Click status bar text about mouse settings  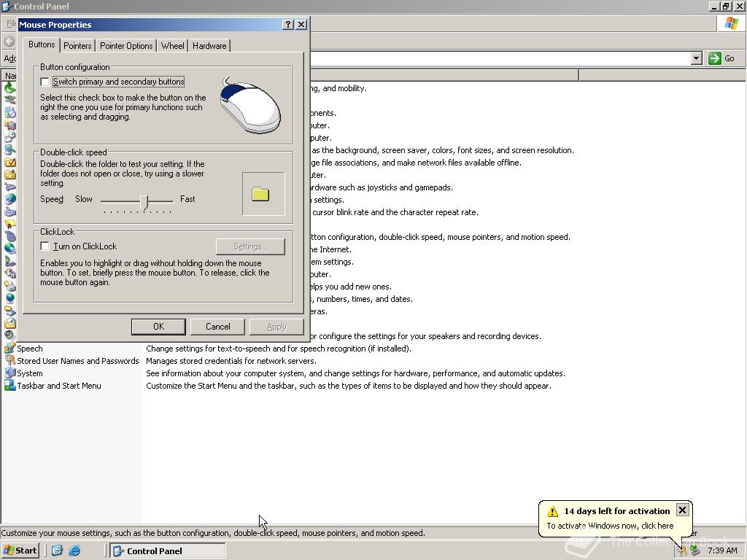point(213,533)
